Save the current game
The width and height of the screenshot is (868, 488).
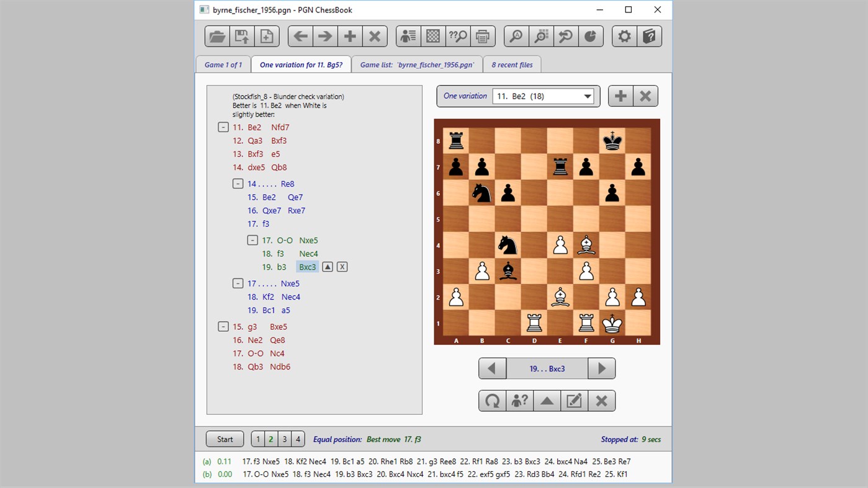pos(241,36)
